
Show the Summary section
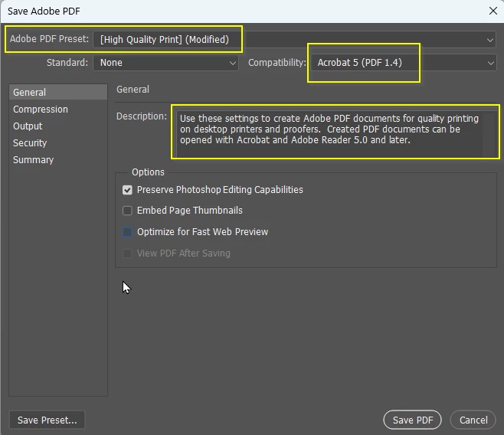(x=34, y=159)
